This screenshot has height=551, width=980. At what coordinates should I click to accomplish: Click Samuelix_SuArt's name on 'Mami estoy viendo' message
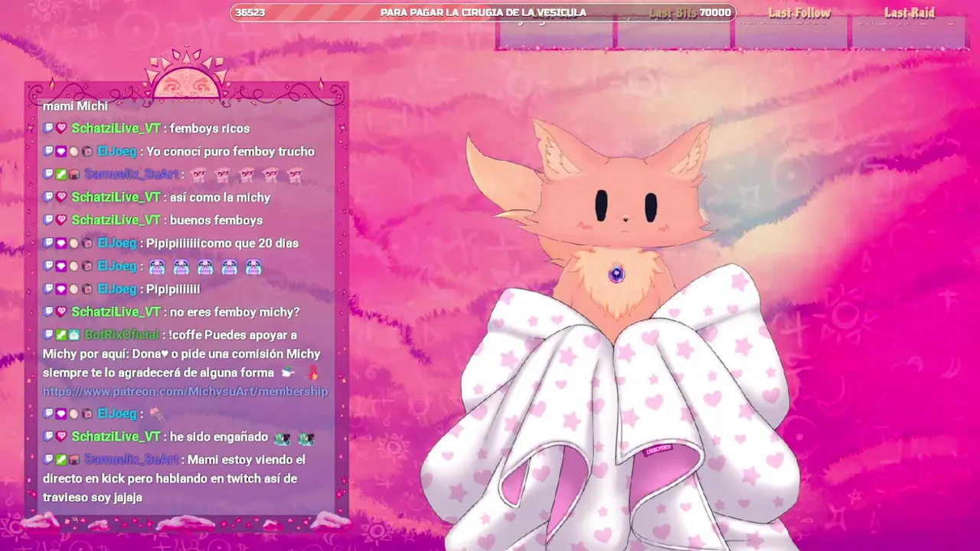point(132,460)
